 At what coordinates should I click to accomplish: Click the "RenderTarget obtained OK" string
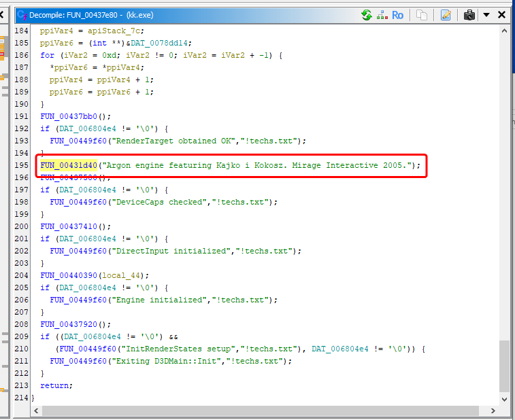click(x=173, y=141)
